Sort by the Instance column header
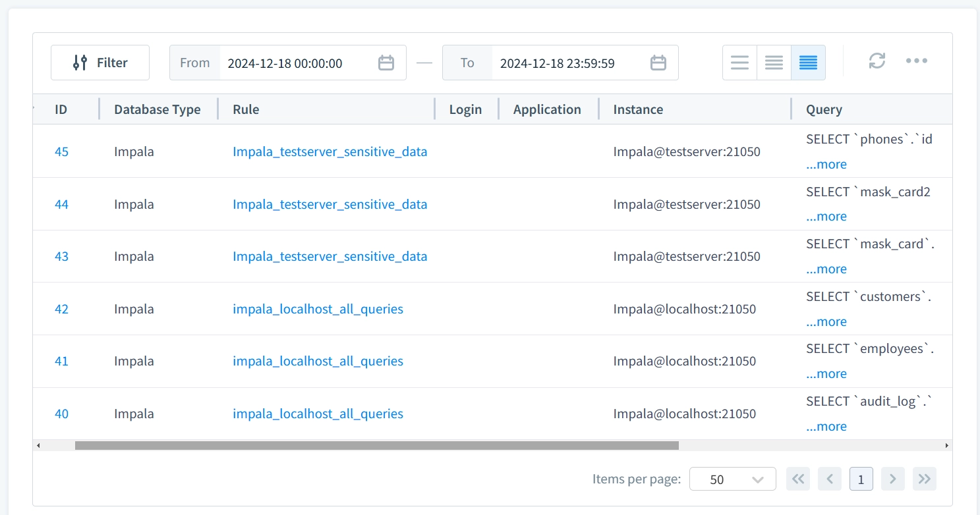Image resolution: width=980 pixels, height=515 pixels. (x=638, y=109)
